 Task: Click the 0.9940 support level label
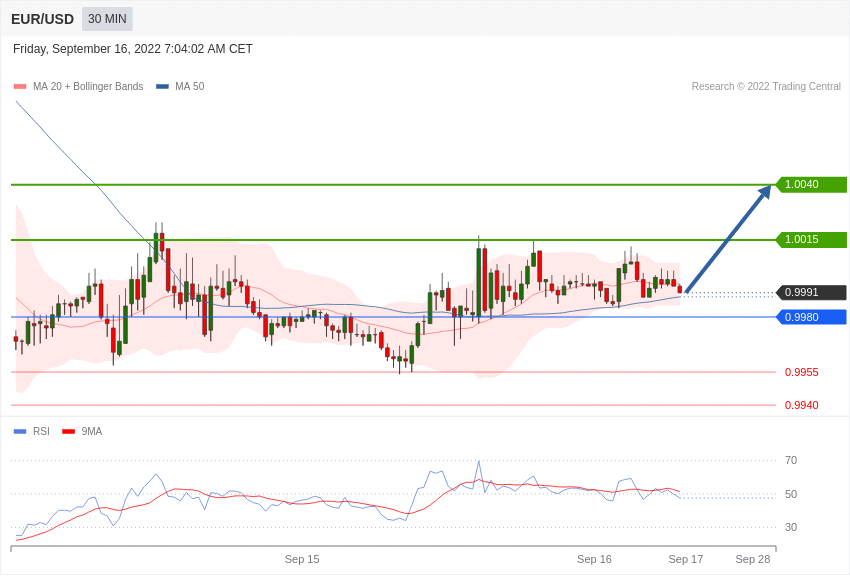(802, 405)
